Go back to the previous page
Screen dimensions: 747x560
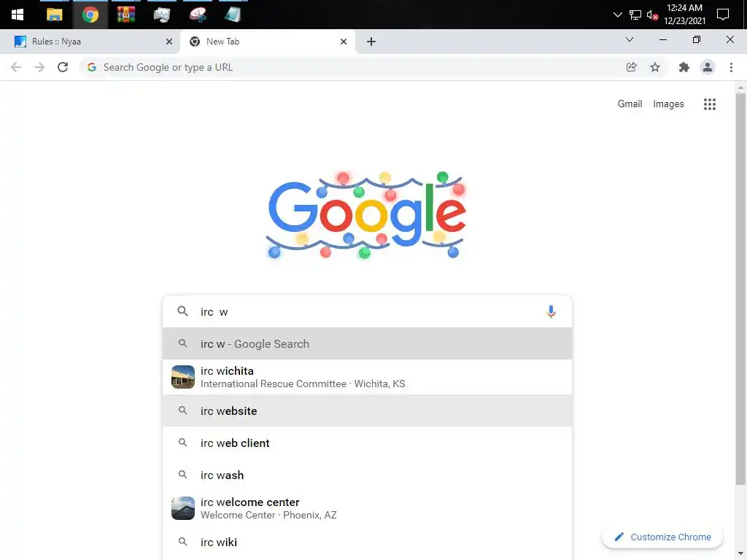[x=16, y=67]
